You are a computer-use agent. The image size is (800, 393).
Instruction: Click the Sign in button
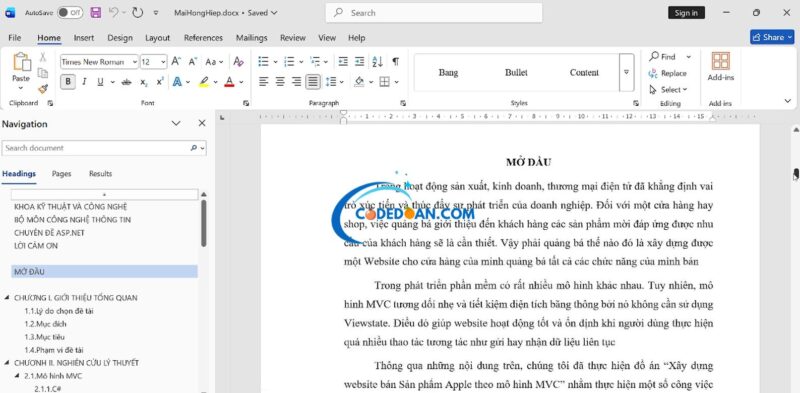pos(686,13)
